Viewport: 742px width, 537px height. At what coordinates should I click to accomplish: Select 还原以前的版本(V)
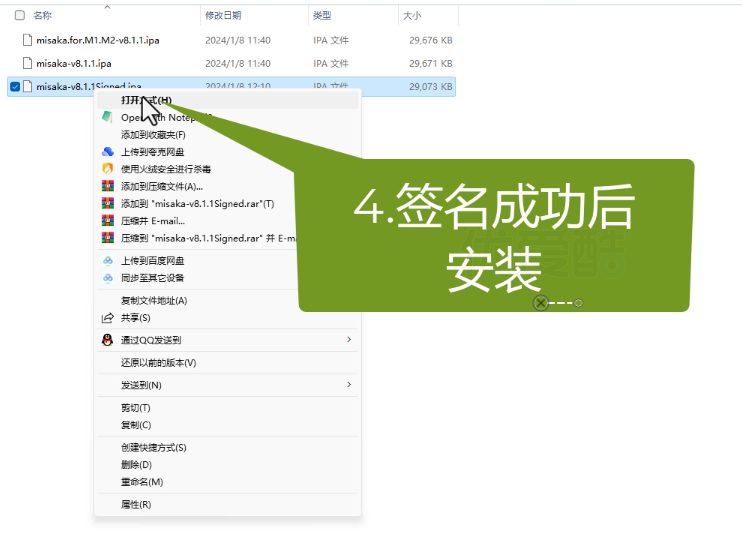[x=159, y=363]
